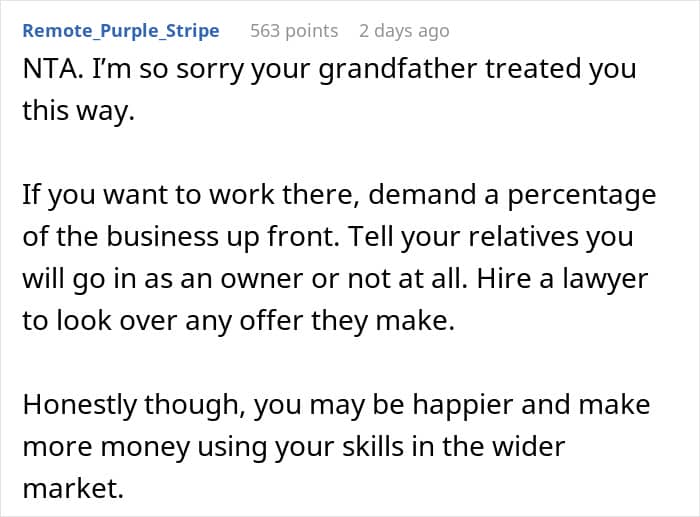Viewport: 700px width, 517px height.
Task: Click the '2 days ago' timestamp
Action: point(404,31)
